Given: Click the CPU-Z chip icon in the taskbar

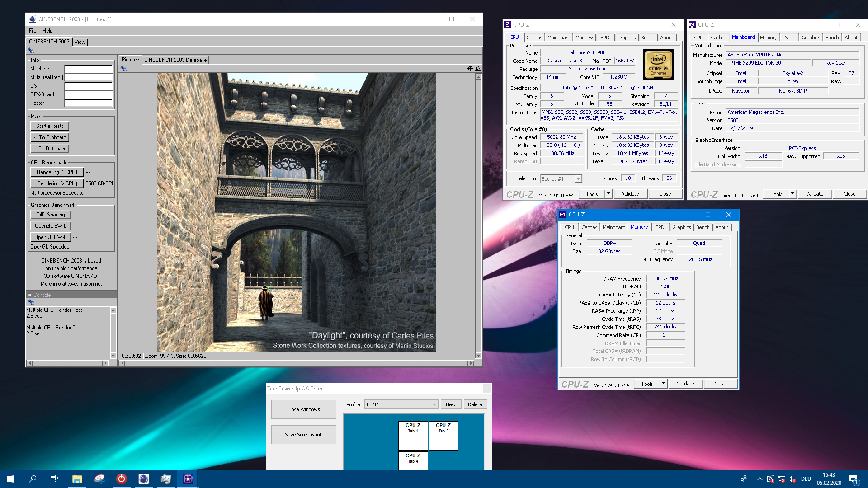Looking at the screenshot, I should 188,479.
